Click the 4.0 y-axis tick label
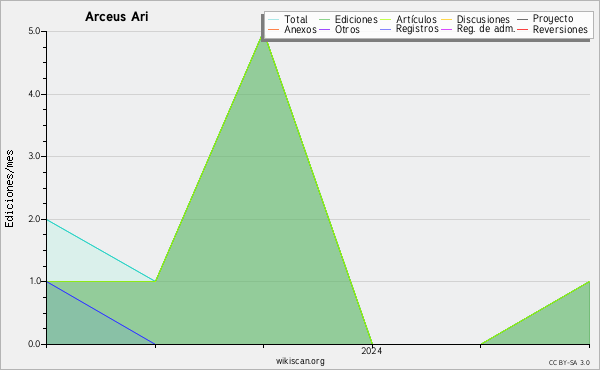The width and height of the screenshot is (600, 370). click(x=34, y=94)
